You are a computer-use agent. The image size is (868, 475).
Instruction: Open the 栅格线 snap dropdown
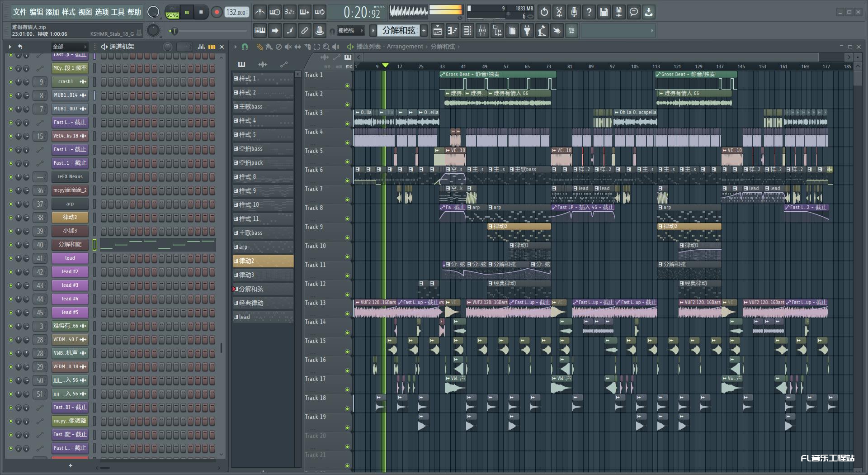click(x=350, y=31)
